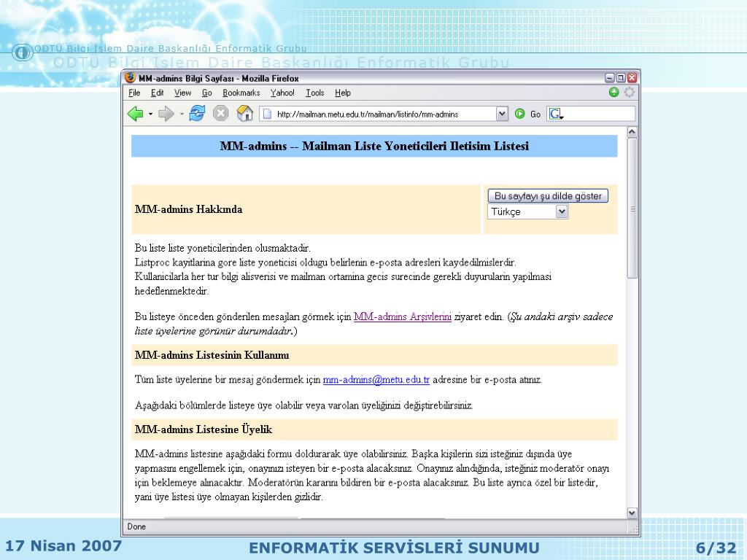Viewport: 747px width, 560px height.
Task: Open the Tools menu
Action: (x=315, y=93)
